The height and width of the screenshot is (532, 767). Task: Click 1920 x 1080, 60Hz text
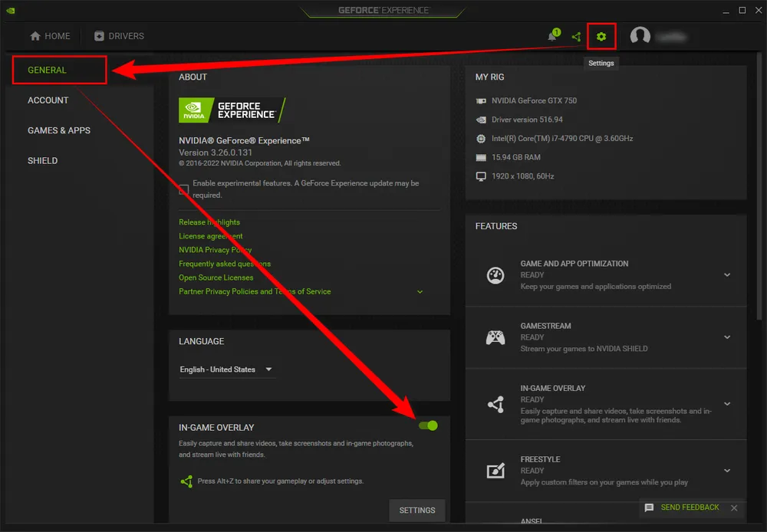click(522, 176)
